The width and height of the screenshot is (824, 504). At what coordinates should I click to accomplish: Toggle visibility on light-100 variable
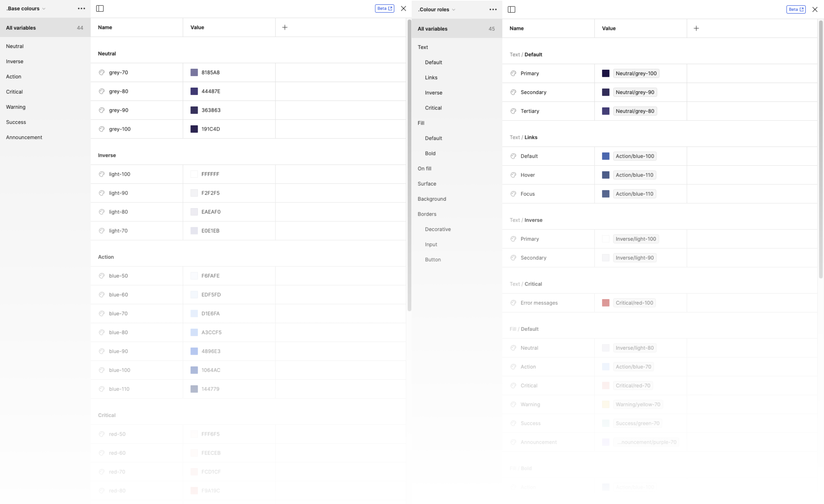(x=101, y=174)
